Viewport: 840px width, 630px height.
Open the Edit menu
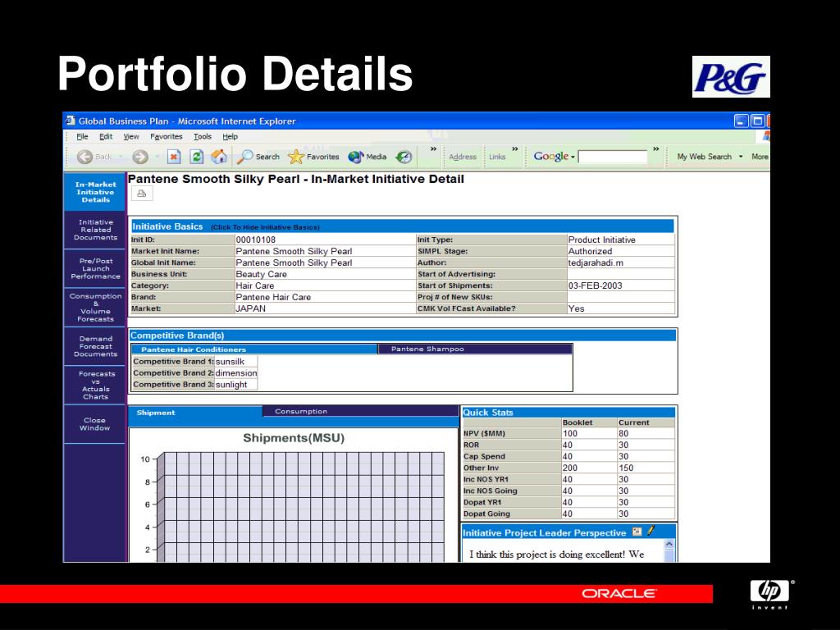(x=106, y=137)
